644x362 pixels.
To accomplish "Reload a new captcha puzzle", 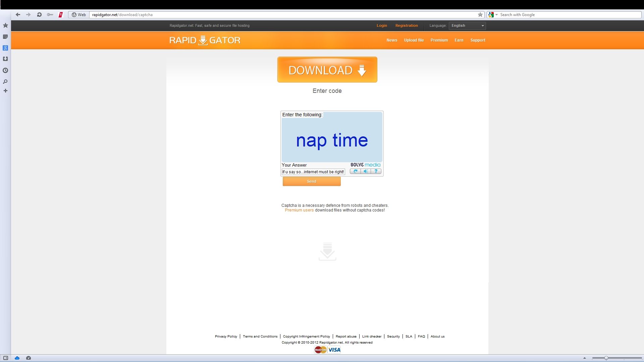I will point(355,171).
